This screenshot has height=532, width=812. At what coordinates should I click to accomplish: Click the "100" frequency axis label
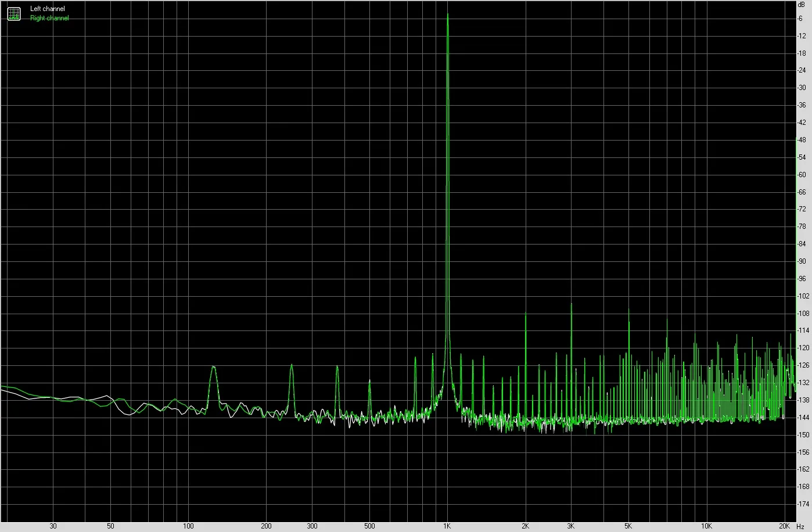coord(188,526)
